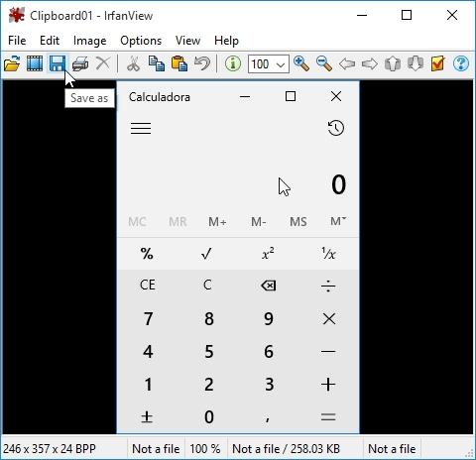The width and height of the screenshot is (476, 460).
Task: Click the Open folder toolbar icon
Action: 12,63
